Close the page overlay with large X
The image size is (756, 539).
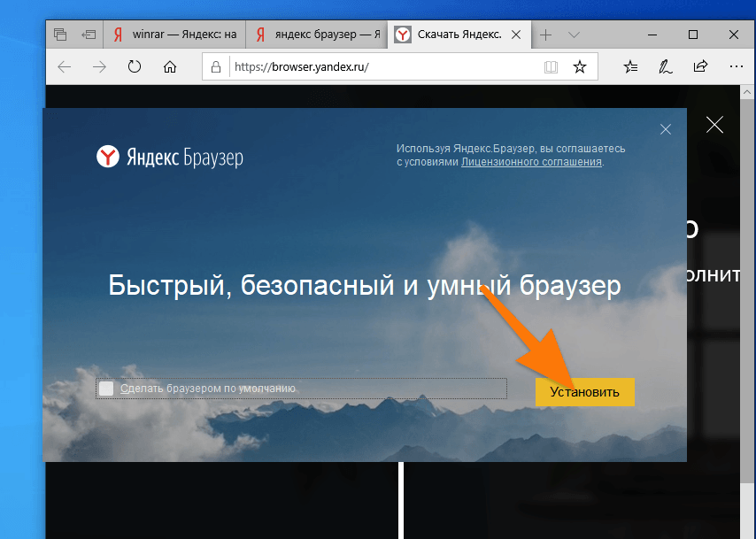click(x=714, y=125)
